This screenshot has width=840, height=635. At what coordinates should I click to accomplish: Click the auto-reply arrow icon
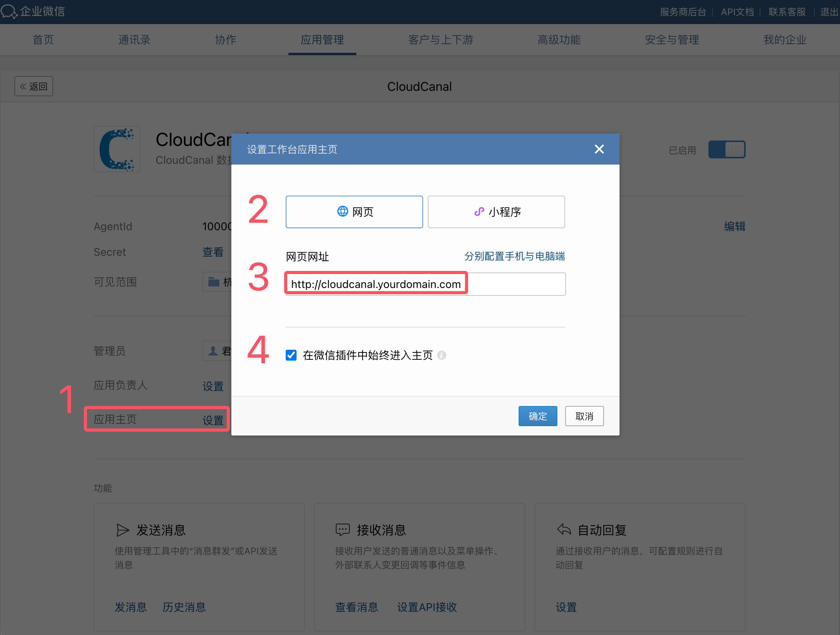pos(564,529)
